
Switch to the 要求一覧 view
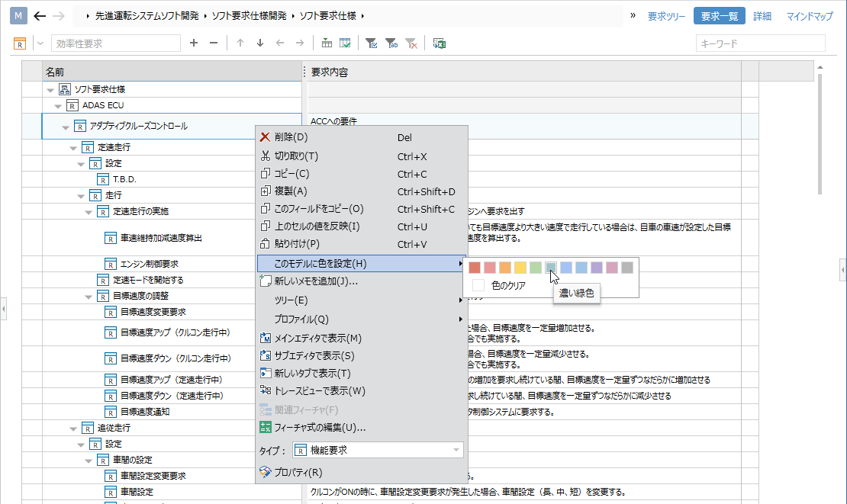coord(719,16)
